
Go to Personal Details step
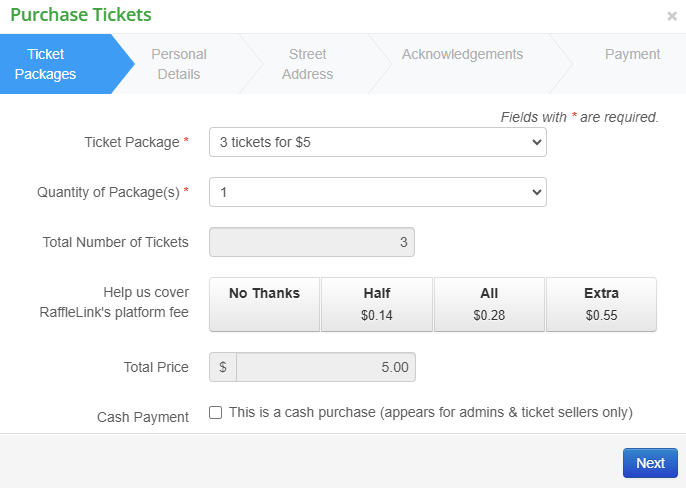point(179,64)
